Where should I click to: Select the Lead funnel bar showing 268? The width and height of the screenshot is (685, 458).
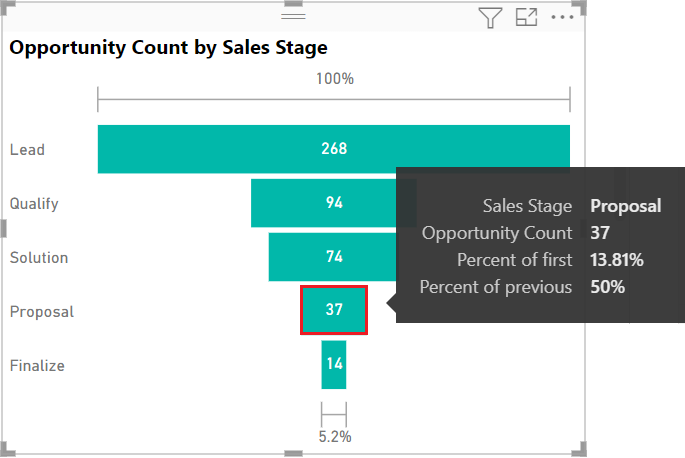[333, 149]
